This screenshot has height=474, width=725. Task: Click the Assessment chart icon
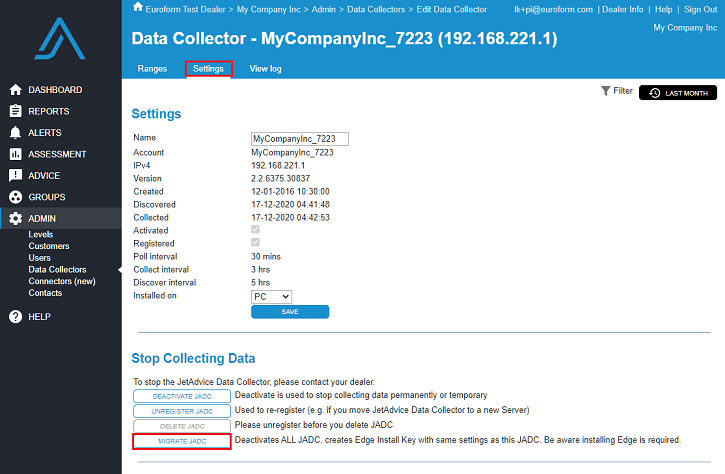pos(15,154)
